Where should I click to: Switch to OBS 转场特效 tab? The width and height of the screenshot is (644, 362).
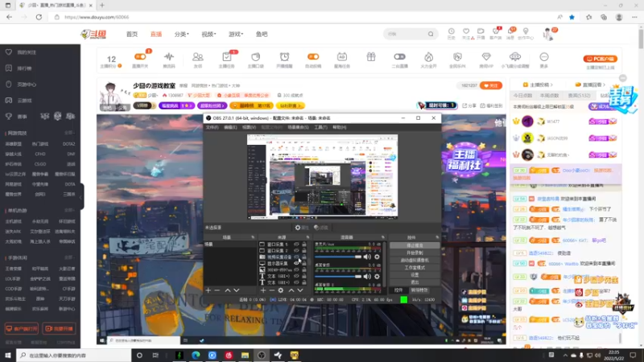(419, 290)
